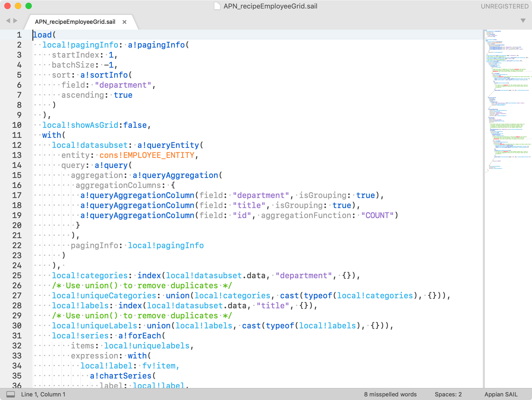The height and width of the screenshot is (400, 532).
Task: Go to previous tab with left arrow
Action: [8, 21]
